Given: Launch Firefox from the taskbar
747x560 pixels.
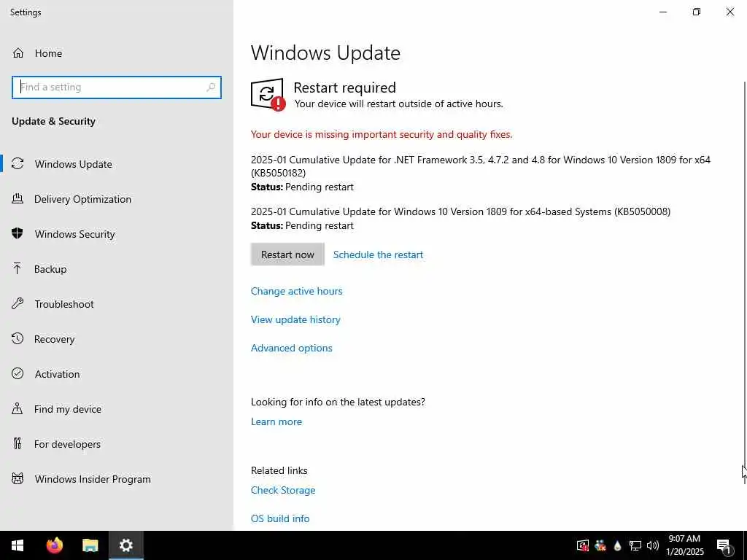Looking at the screenshot, I should tap(54, 545).
